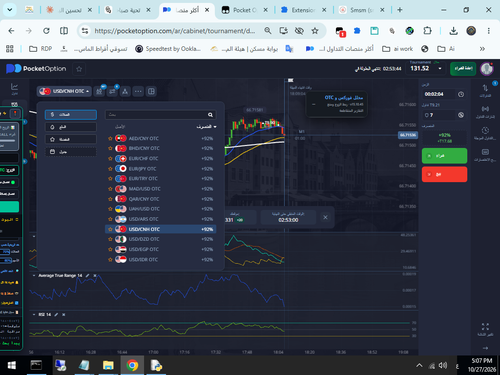This screenshot has height=375, width=500.
Task: Choose the EUR/CHF OTC asset name
Action: coord(143,159)
